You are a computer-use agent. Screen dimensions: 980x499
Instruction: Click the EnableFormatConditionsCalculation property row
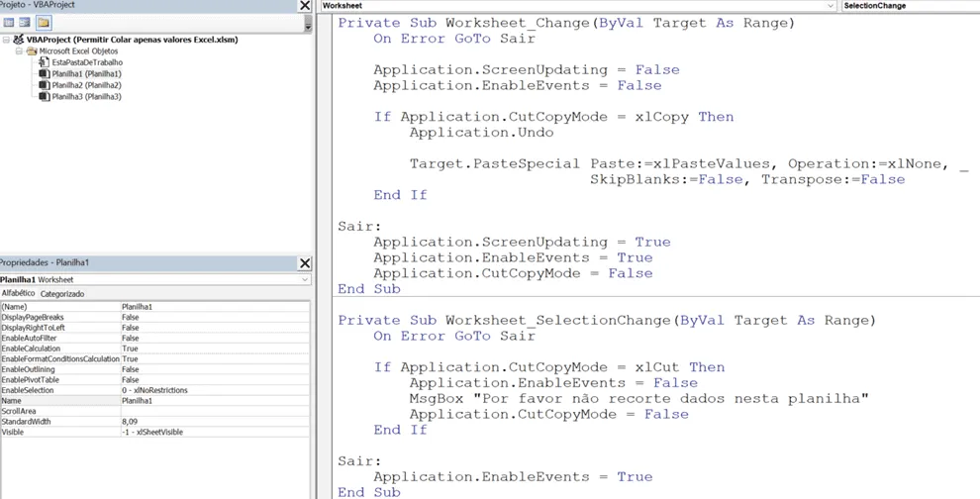point(154,359)
